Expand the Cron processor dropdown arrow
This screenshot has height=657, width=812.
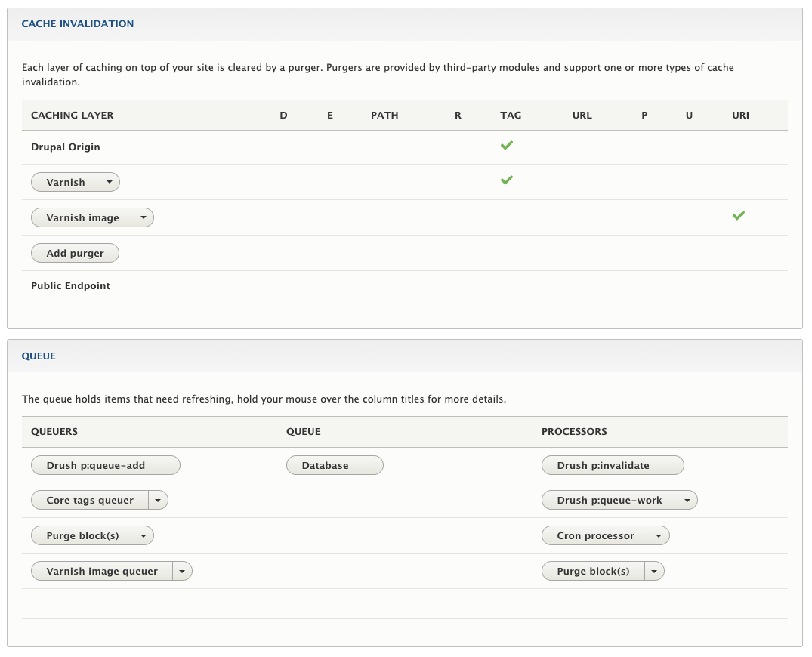pos(659,536)
